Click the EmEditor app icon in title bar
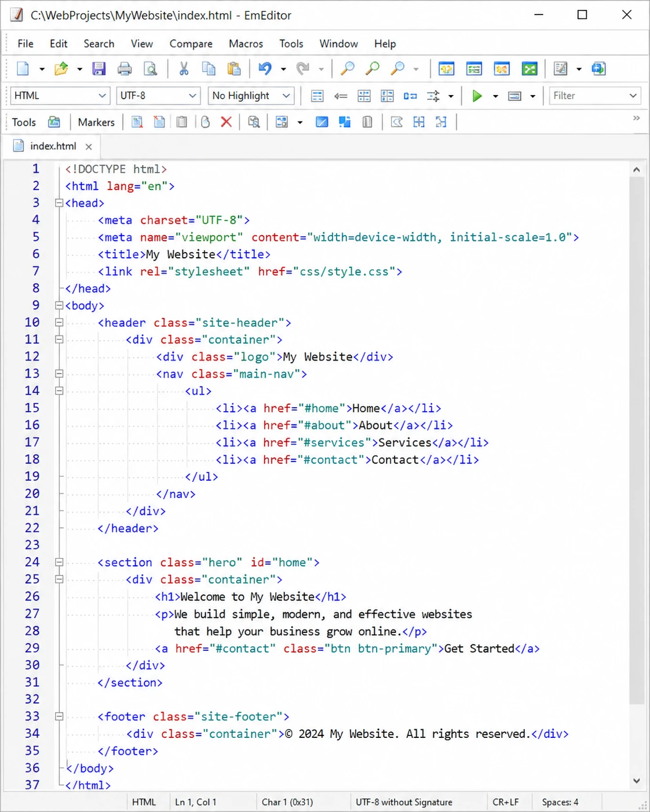Screen dimensions: 650x812 [x=17, y=15]
